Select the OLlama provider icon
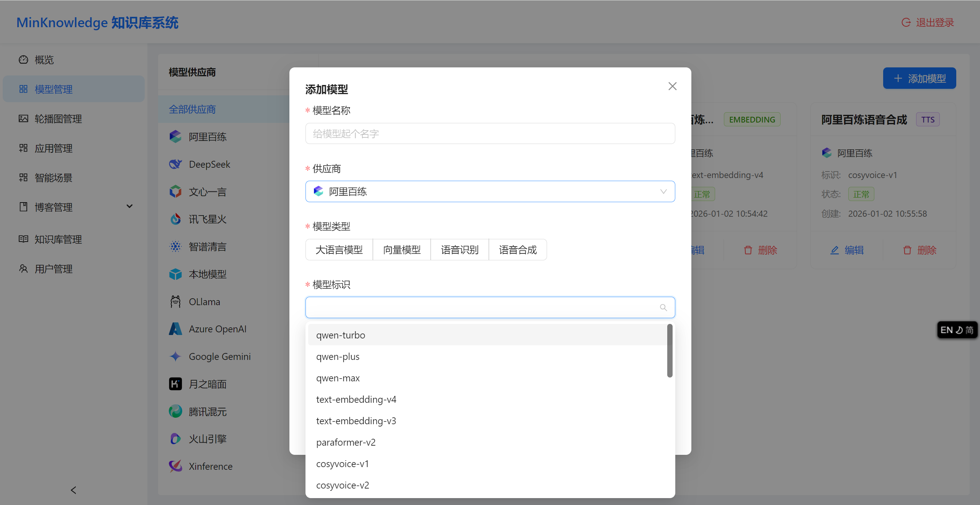Image resolution: width=980 pixels, height=505 pixels. click(x=175, y=301)
